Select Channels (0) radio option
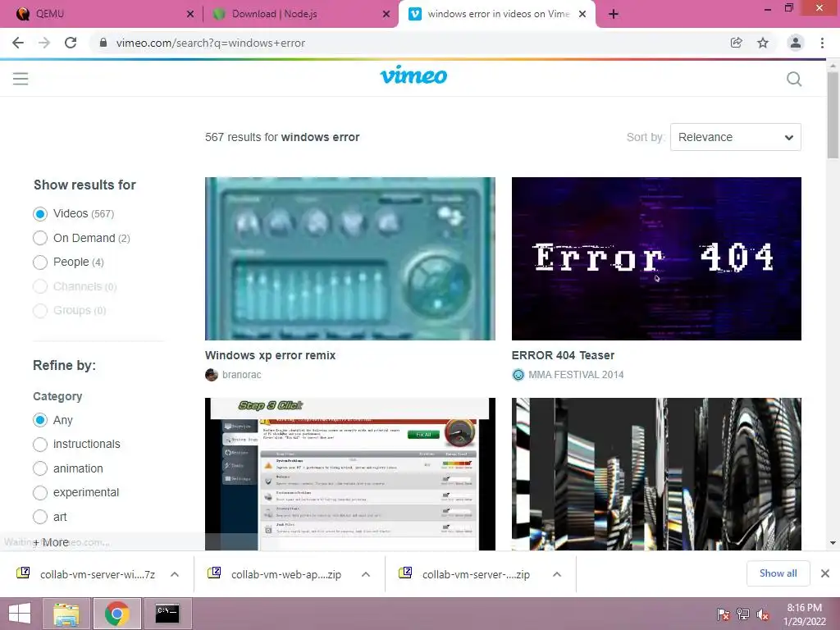This screenshot has height=630, width=840. point(40,286)
